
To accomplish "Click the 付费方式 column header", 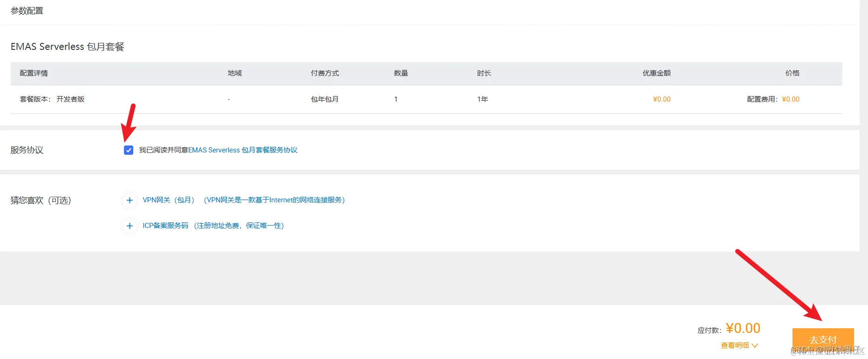I will click(325, 73).
